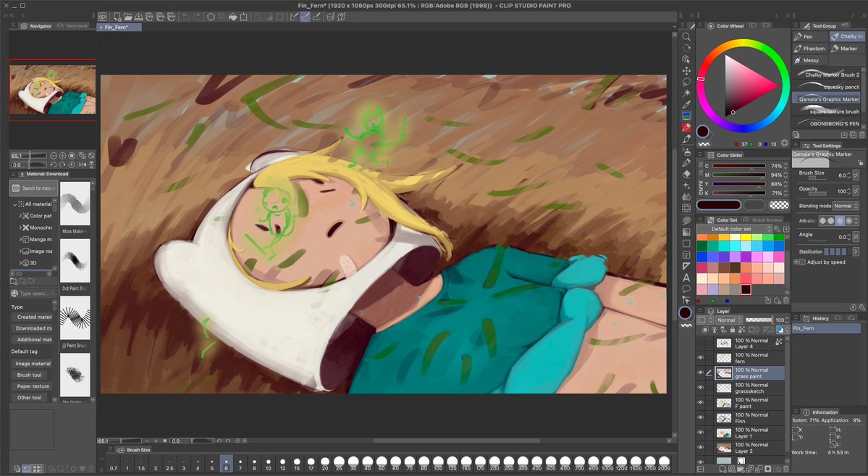Viewport: 868px width, 476px height.
Task: Choose the OBONGBONG'S PEN sub tool
Action: [826, 123]
